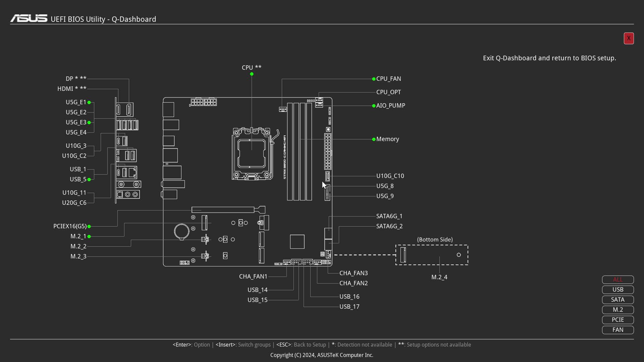Select the DP port label
This screenshot has height=362, width=644.
point(76,79)
